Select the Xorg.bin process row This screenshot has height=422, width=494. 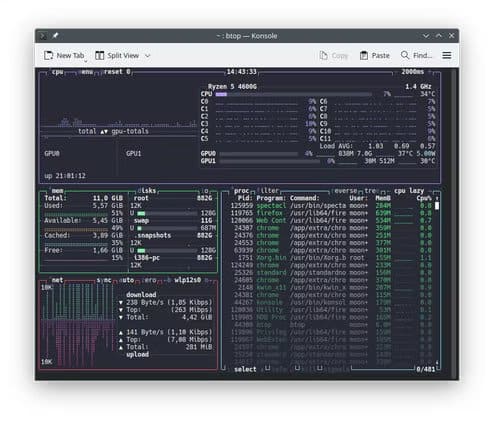pyautogui.click(x=331, y=258)
